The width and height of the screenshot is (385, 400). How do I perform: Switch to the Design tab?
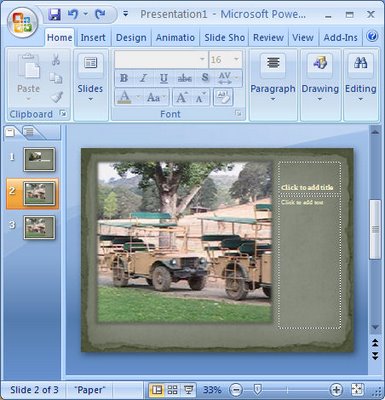tap(131, 37)
